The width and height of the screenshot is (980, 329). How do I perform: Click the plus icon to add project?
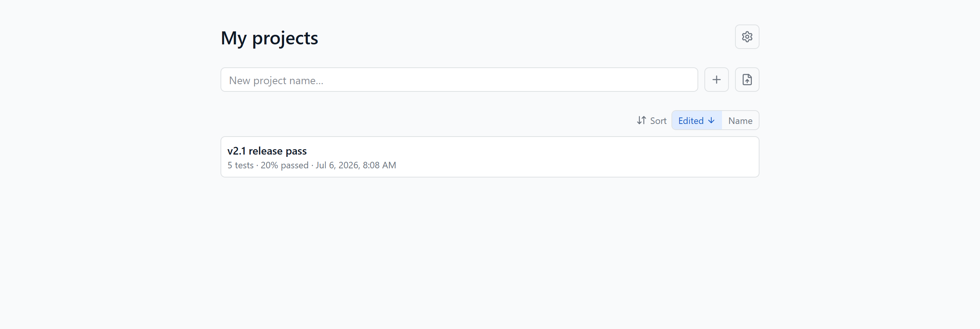click(x=716, y=80)
